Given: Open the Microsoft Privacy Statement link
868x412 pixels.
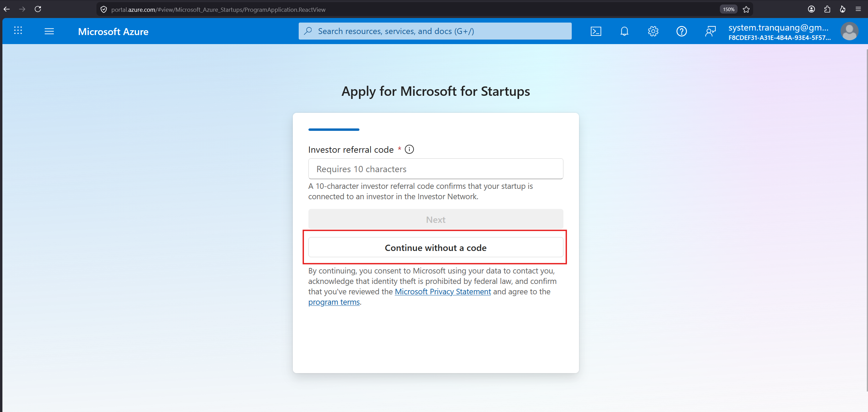Looking at the screenshot, I should tap(443, 292).
